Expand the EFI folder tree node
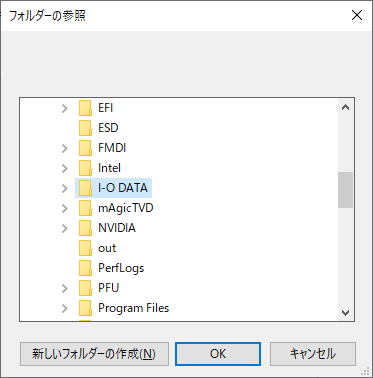Viewport: 373px width, 378px height. (65, 108)
